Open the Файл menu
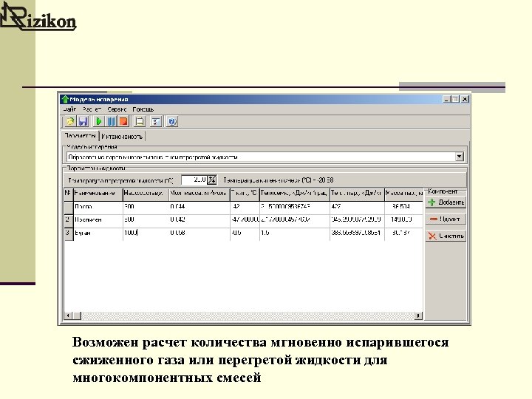The height and width of the screenshot is (399, 532). (x=70, y=109)
